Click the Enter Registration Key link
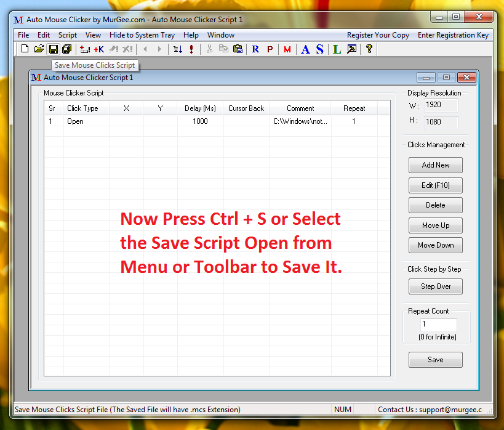Screen dimensions: 504x430 point(453,35)
